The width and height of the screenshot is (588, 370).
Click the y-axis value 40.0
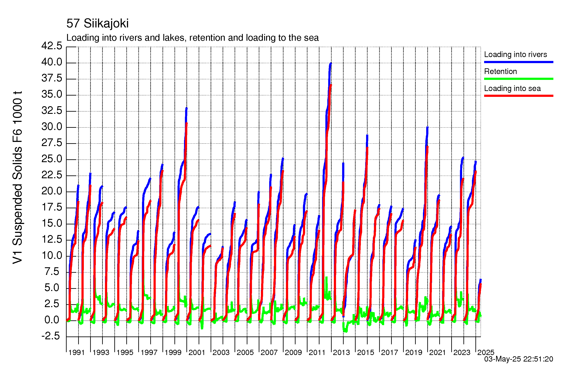coord(52,62)
